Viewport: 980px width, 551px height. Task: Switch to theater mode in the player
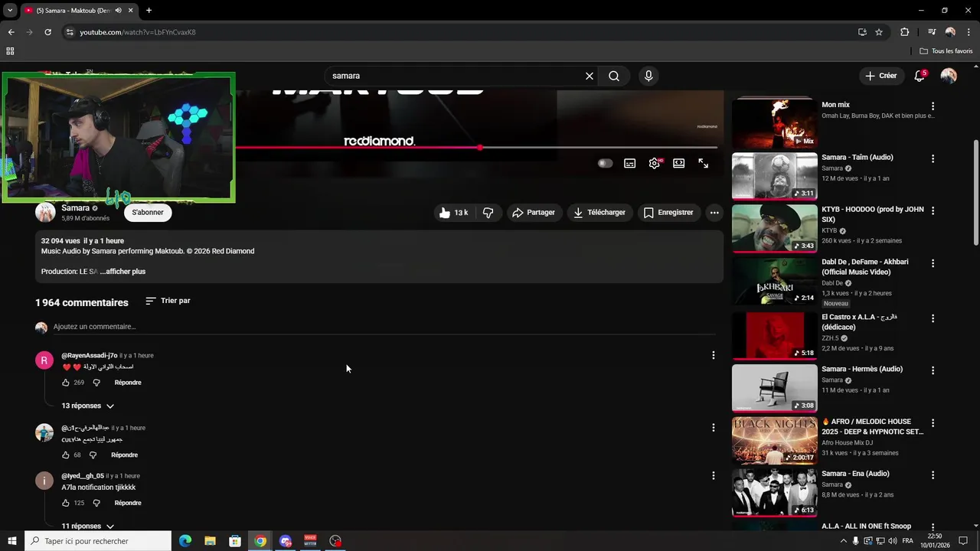click(678, 163)
